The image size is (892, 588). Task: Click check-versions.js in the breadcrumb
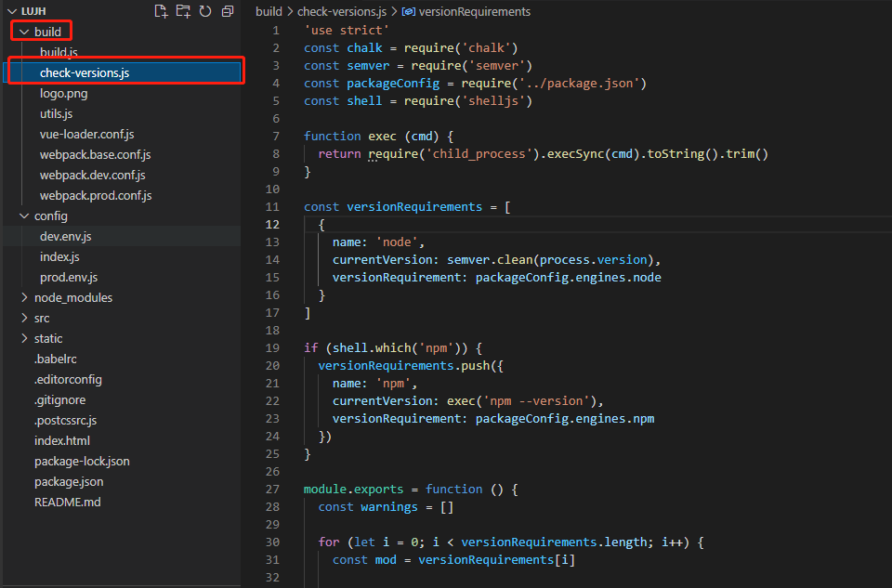point(342,11)
